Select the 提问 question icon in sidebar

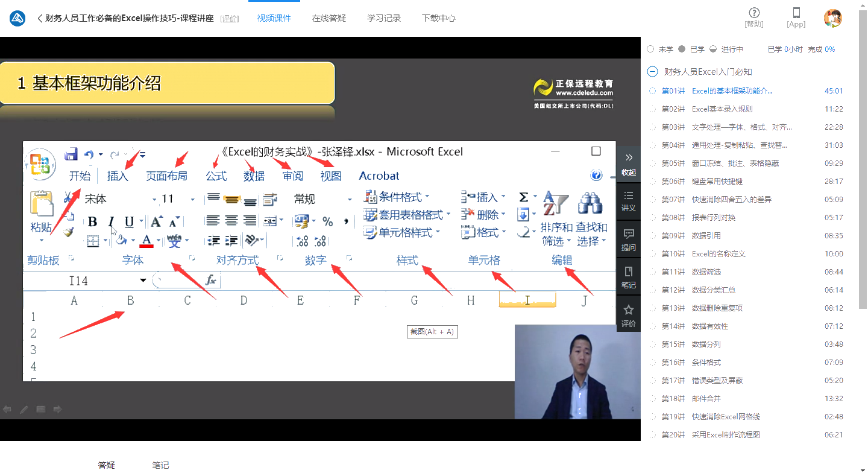click(x=628, y=238)
